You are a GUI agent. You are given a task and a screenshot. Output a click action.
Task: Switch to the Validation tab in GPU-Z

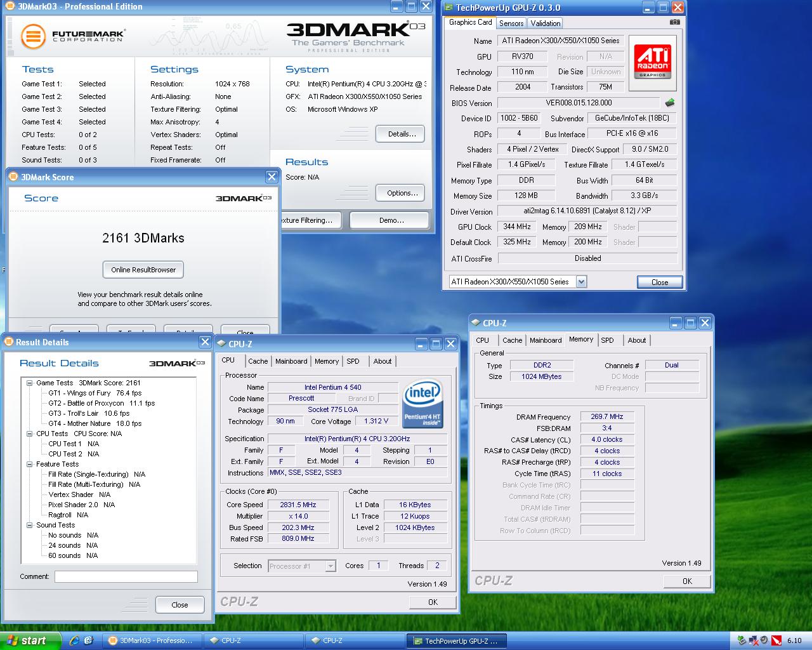pos(546,23)
